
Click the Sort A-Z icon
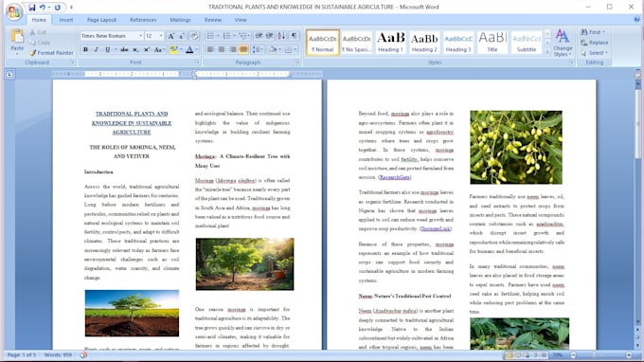coord(281,36)
